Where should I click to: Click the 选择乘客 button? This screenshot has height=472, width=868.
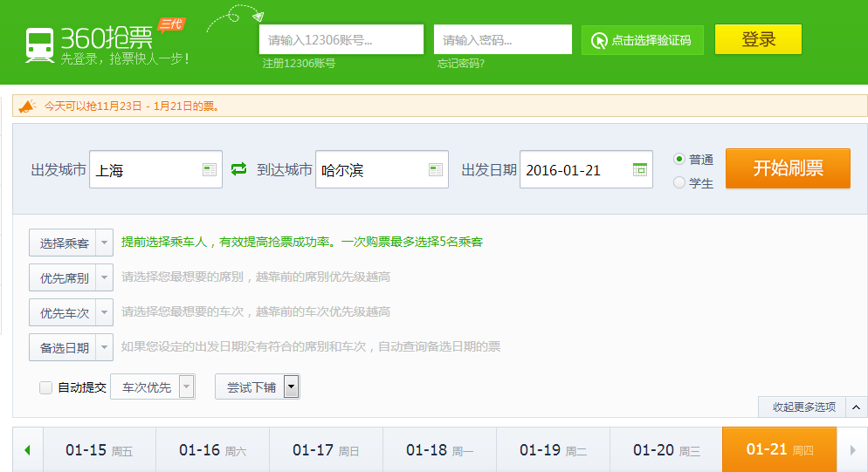click(63, 243)
